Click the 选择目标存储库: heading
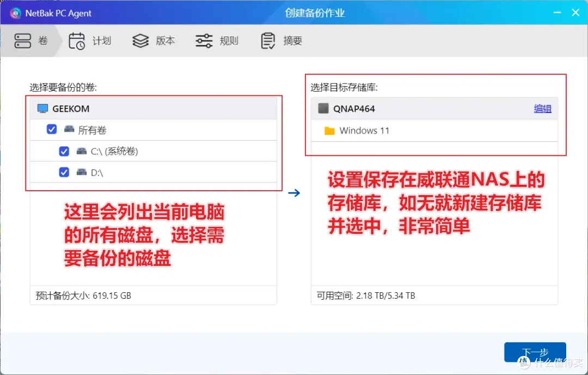This screenshot has height=375, width=588. [x=344, y=87]
